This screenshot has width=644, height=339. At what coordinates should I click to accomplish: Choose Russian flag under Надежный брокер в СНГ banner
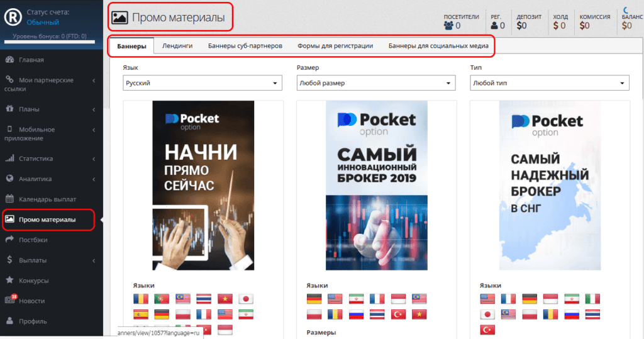point(572,314)
